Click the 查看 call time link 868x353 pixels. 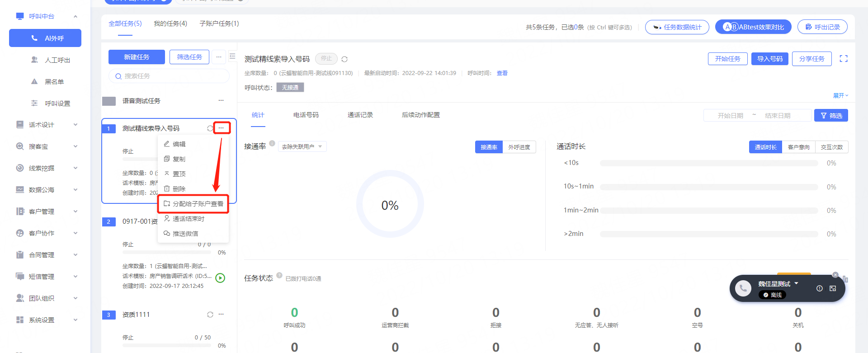(x=502, y=73)
